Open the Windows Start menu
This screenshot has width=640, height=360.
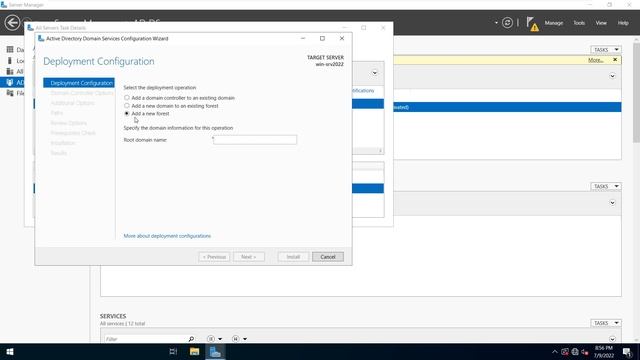[x=10, y=352]
